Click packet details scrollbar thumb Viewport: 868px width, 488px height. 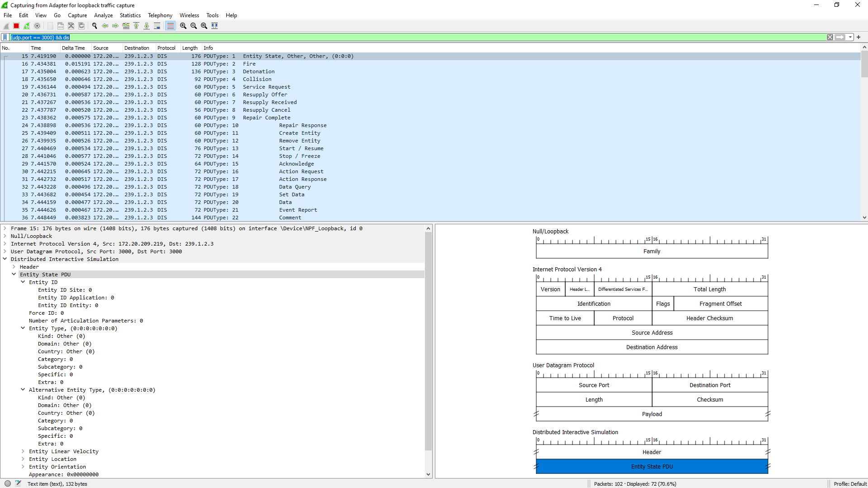point(428,341)
